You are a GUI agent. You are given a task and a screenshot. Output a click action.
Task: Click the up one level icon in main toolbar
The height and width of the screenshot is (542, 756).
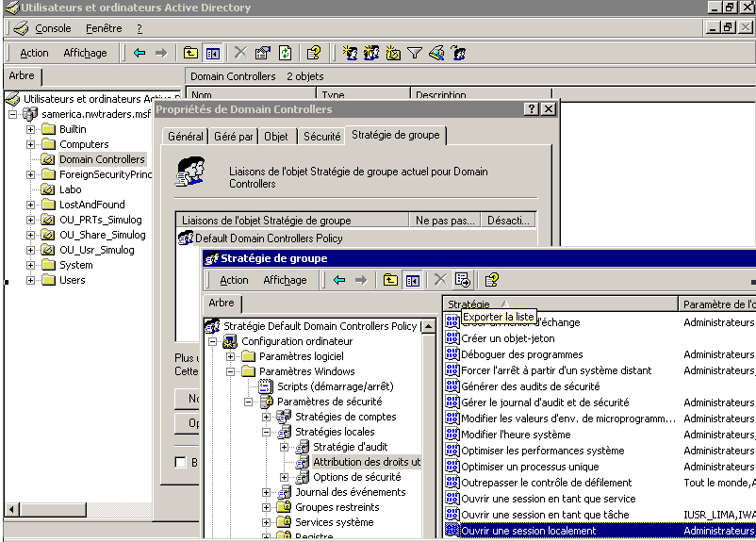190,53
